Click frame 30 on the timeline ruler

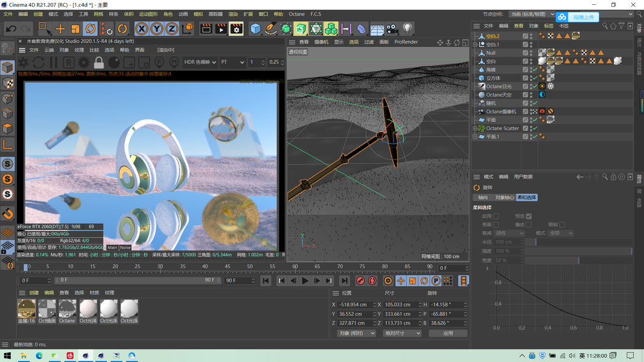pyautogui.click(x=160, y=267)
